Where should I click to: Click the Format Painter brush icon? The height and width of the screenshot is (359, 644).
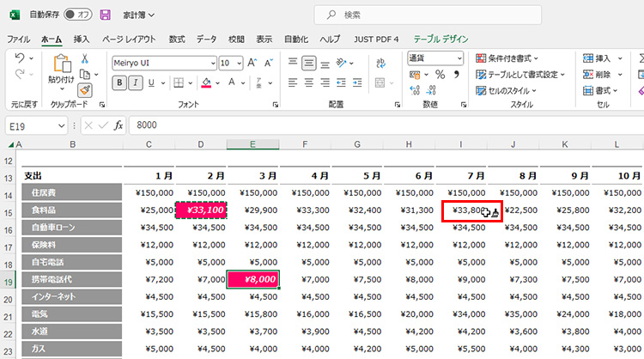85,89
